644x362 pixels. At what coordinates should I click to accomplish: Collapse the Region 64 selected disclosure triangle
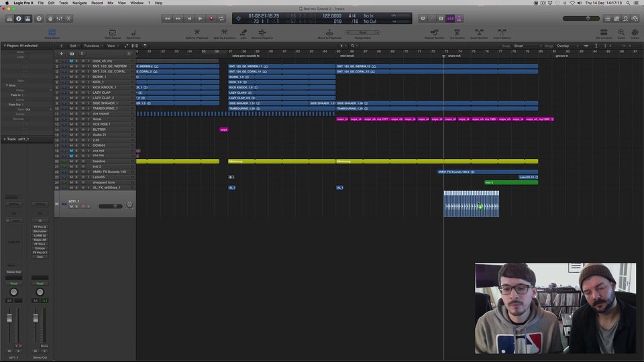pos(5,46)
